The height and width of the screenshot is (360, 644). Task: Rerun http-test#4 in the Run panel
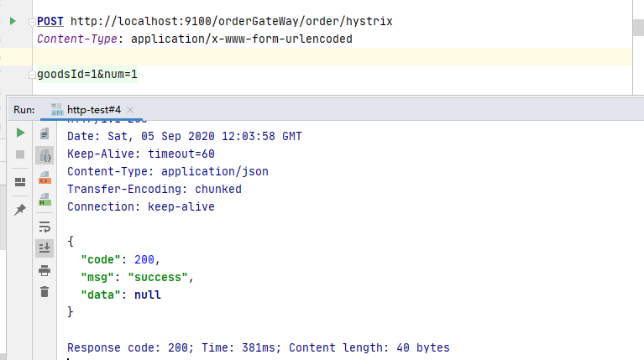tap(20, 133)
